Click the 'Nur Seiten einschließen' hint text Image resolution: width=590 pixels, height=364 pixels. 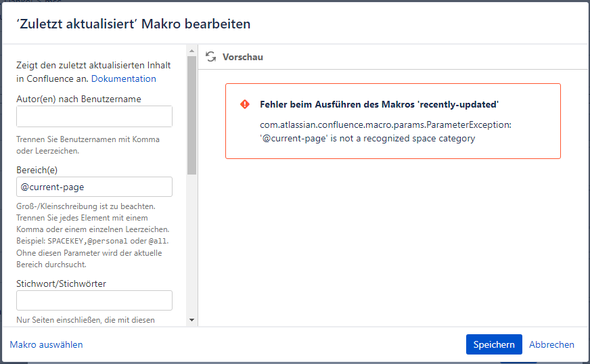point(86,320)
